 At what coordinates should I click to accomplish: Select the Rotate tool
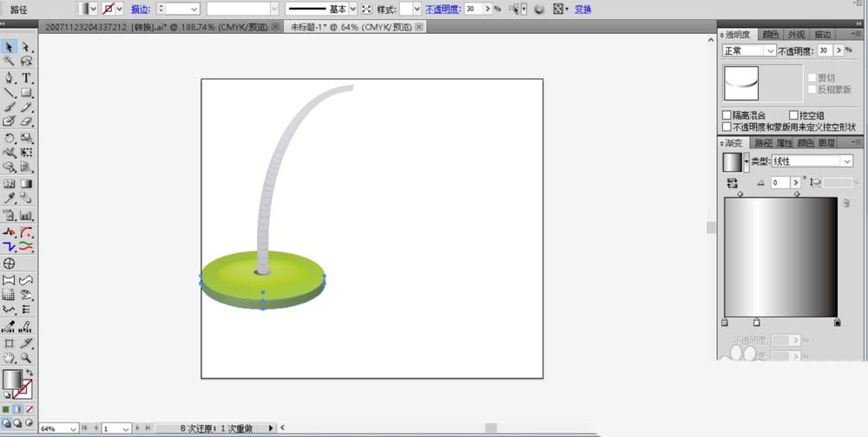click(x=9, y=138)
